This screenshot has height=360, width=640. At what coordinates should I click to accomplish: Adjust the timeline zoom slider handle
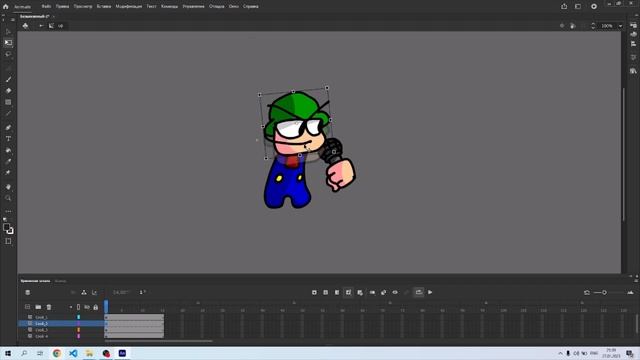click(604, 292)
